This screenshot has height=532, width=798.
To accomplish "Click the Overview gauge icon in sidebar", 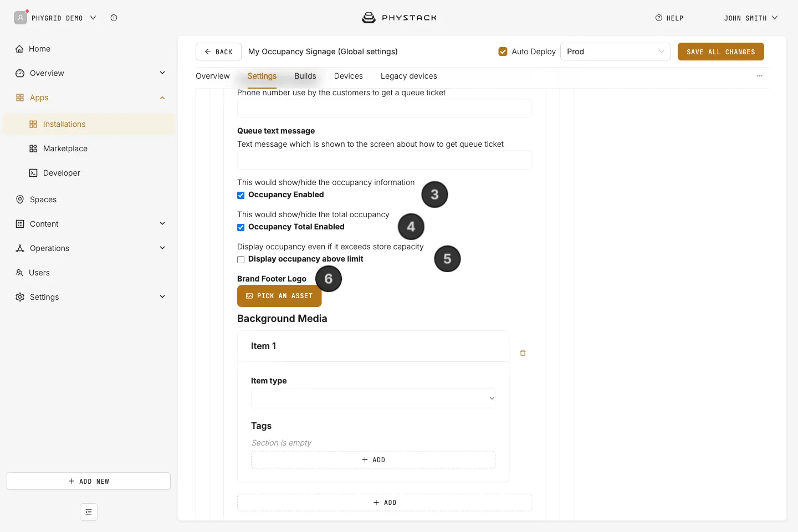I will coord(20,73).
